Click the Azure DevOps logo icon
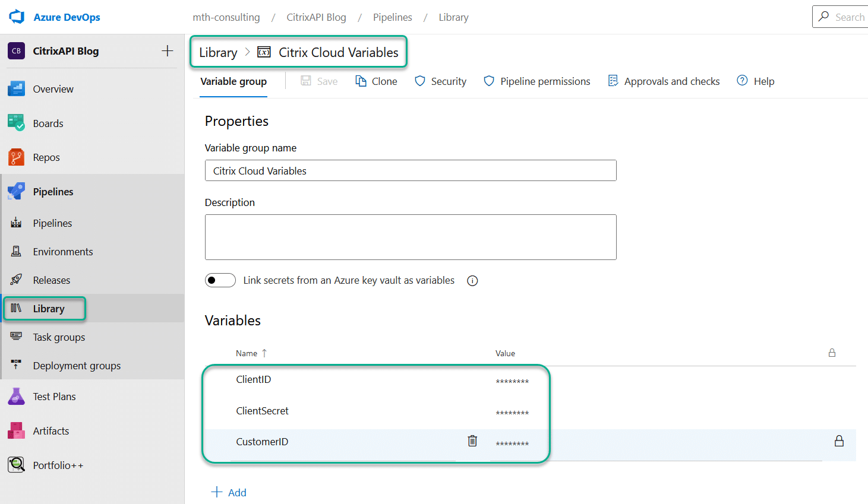 [17, 17]
